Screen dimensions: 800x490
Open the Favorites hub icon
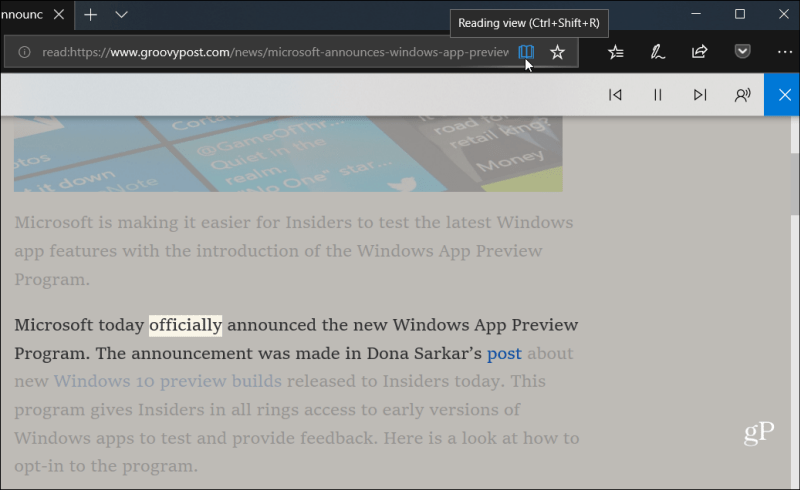click(616, 52)
